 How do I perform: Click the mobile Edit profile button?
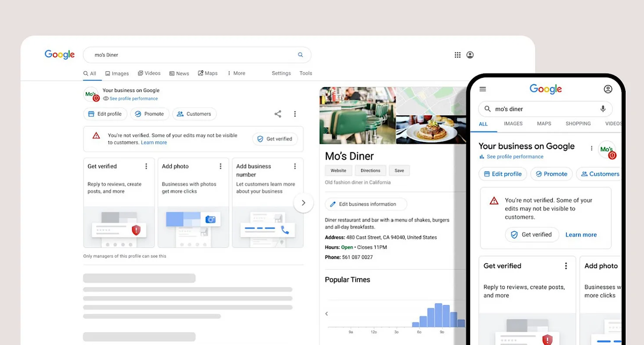point(502,174)
